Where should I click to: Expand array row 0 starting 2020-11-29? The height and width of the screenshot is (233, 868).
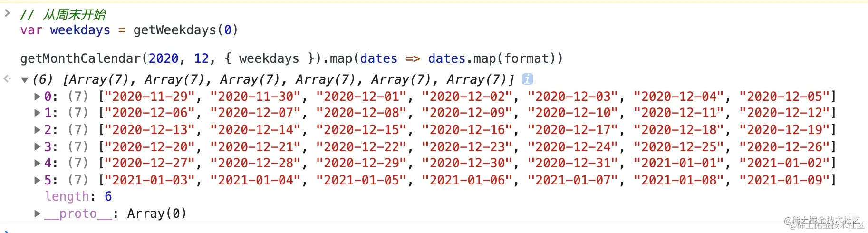click(x=37, y=97)
